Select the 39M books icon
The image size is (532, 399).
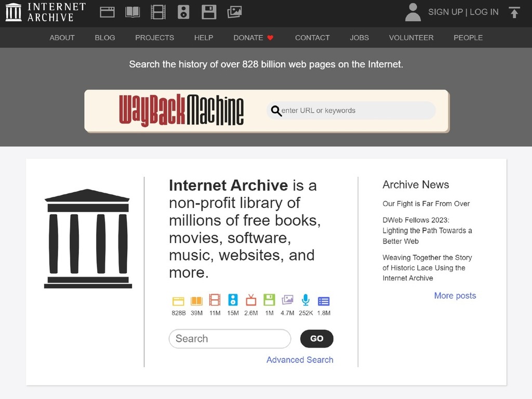pyautogui.click(x=196, y=301)
